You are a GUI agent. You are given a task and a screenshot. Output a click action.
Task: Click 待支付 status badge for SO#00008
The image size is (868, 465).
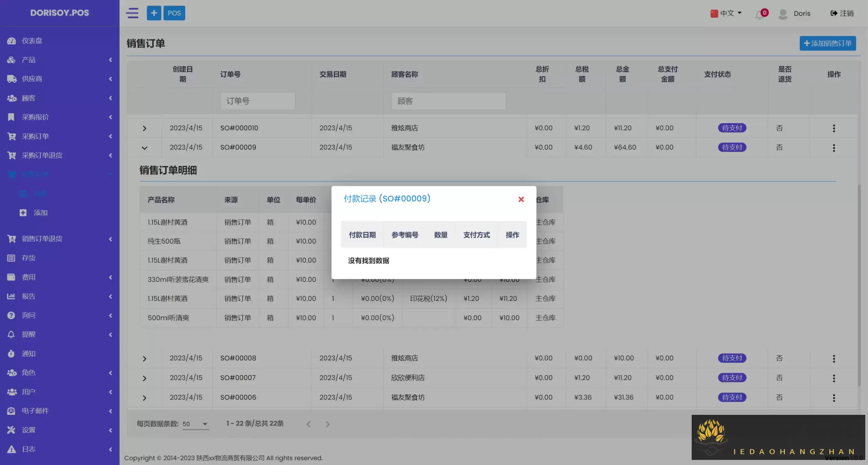pyautogui.click(x=732, y=358)
